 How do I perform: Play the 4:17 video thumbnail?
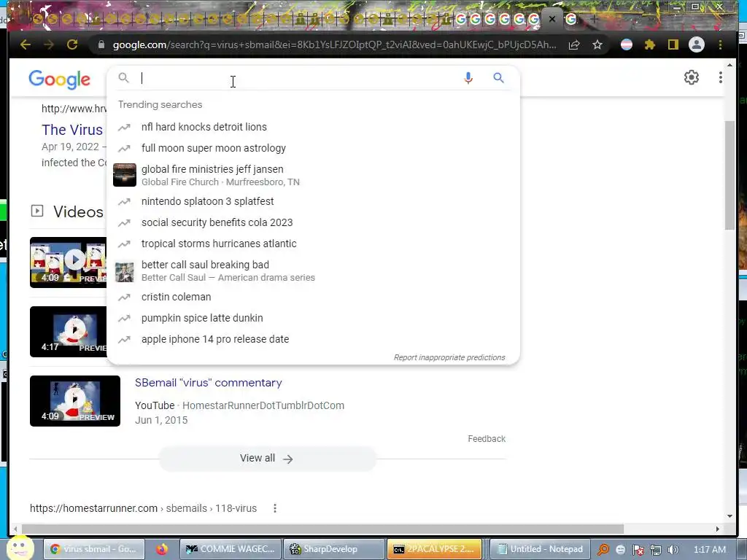click(x=68, y=332)
